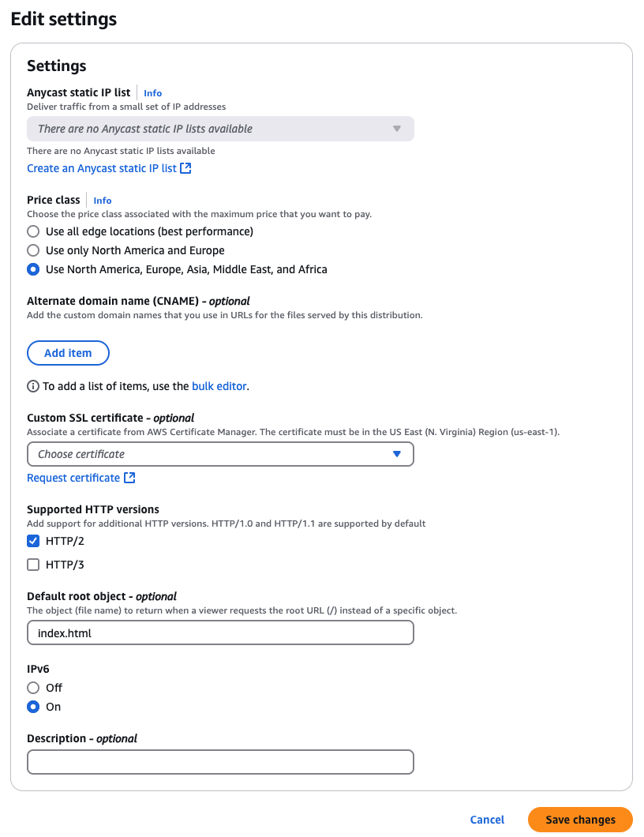Click the Add item button
644x837 pixels.
point(68,353)
